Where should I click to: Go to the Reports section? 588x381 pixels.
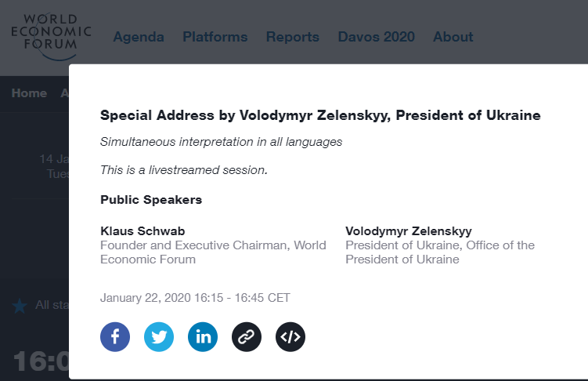pyautogui.click(x=292, y=37)
